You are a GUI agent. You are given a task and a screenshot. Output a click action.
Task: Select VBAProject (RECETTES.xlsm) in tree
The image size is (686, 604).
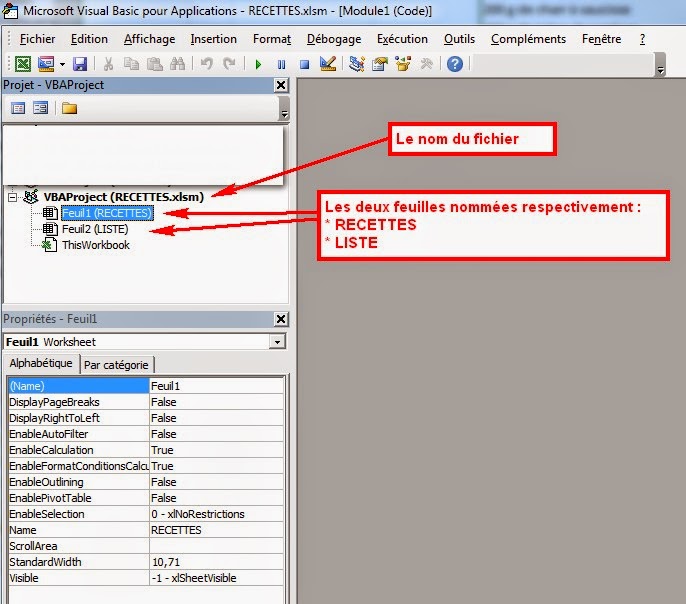click(124, 197)
